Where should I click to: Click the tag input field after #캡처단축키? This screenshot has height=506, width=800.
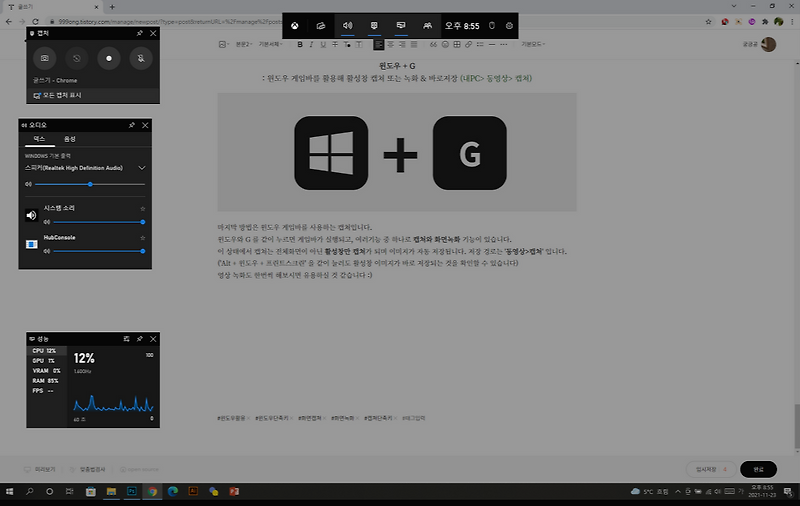coord(414,418)
